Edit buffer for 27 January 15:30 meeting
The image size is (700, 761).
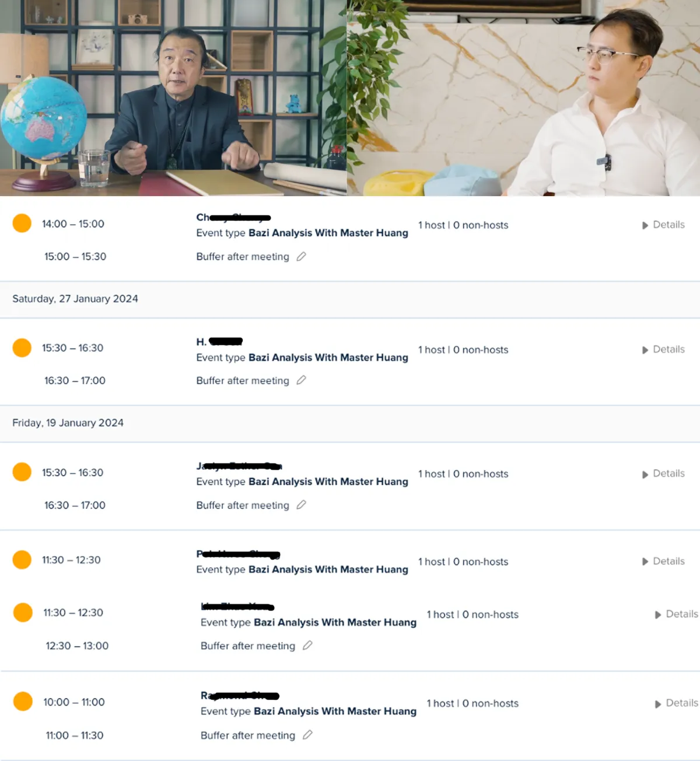point(301,380)
